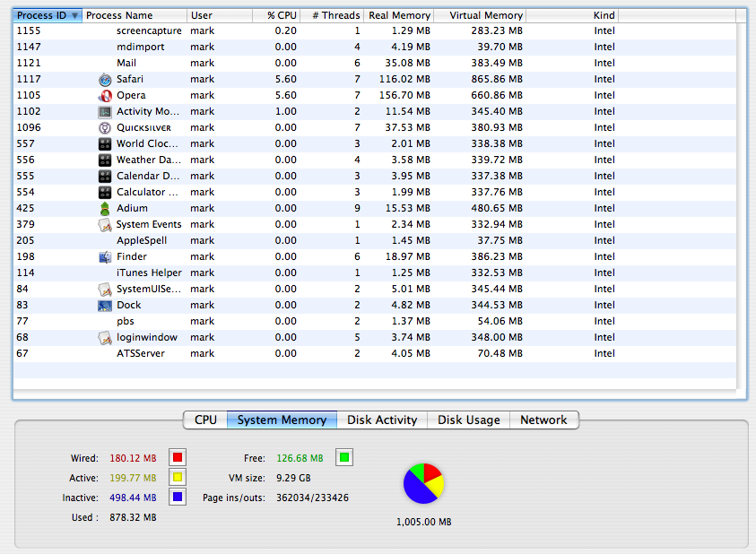Click the process list vertical scrollbar
The height and width of the screenshot is (554, 756).
(742, 206)
